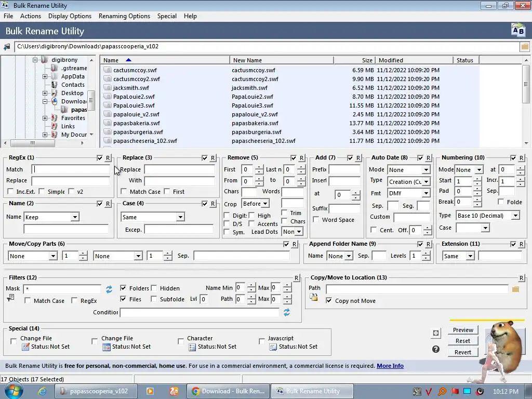Viewport: 532px width, 399px height.
Task: Click the Revert button
Action: [x=463, y=352]
